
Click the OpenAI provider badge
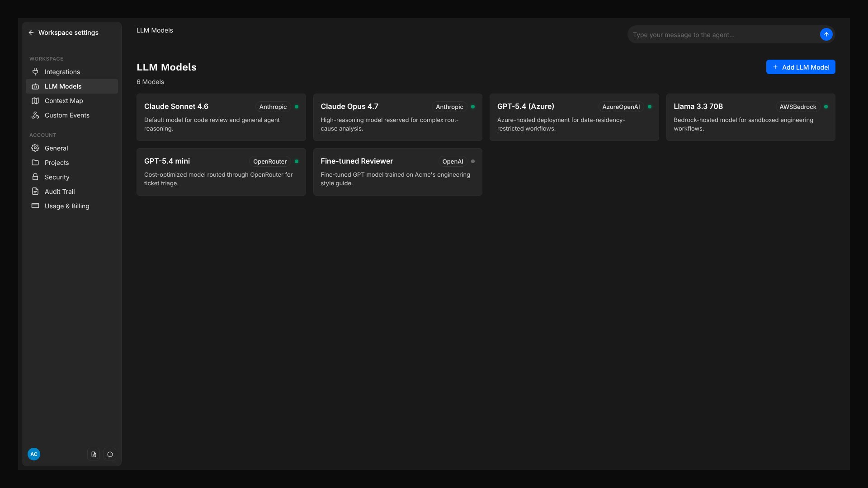pyautogui.click(x=453, y=161)
